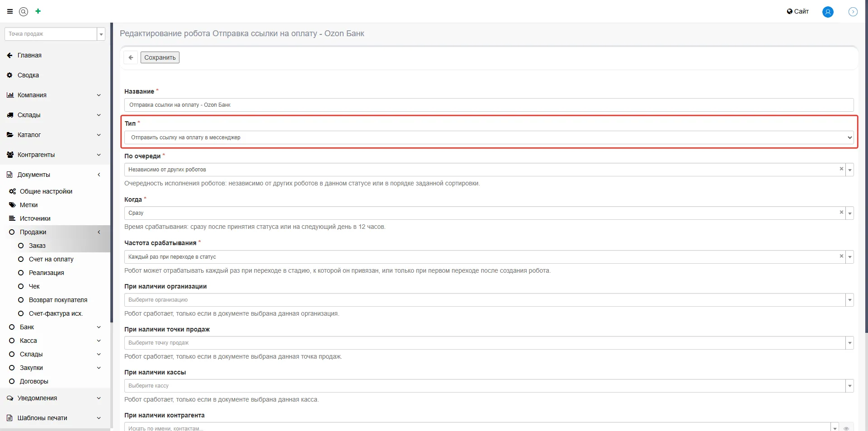Click the back arrow button beside Сохранить
The width and height of the screenshot is (868, 431).
coord(131,57)
